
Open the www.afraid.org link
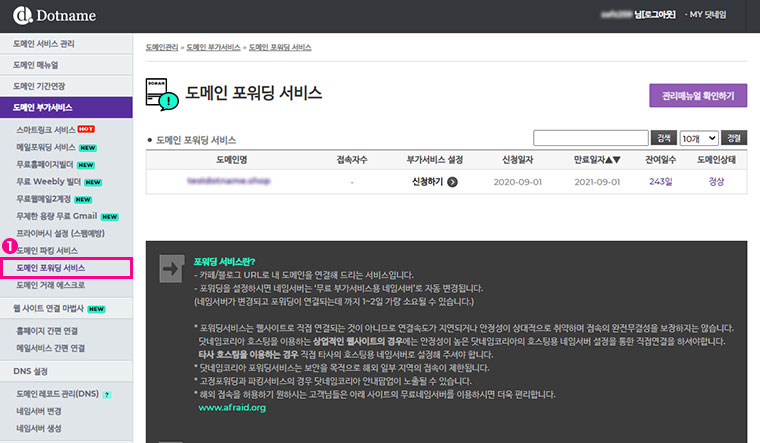[231, 408]
